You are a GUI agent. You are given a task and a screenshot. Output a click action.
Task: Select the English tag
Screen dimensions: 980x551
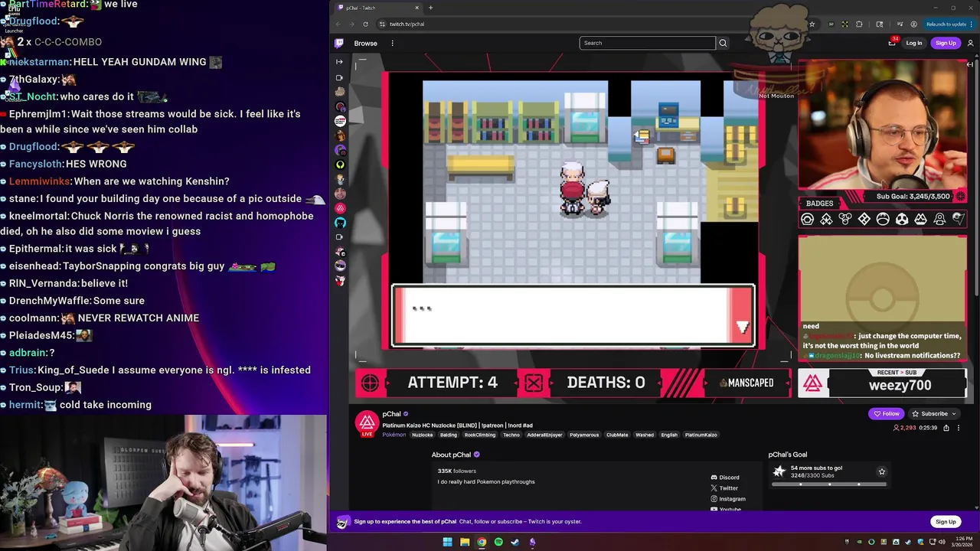(669, 435)
